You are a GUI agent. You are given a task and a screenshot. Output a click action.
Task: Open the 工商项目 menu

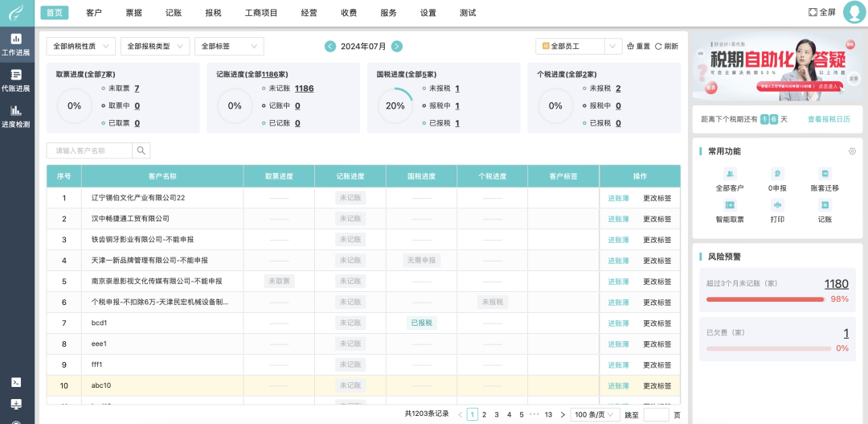(x=261, y=13)
